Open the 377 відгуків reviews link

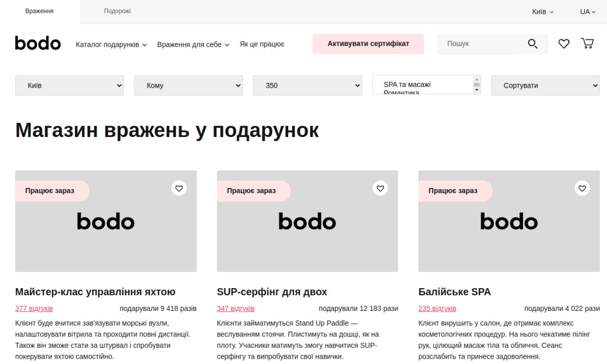pyautogui.click(x=34, y=309)
